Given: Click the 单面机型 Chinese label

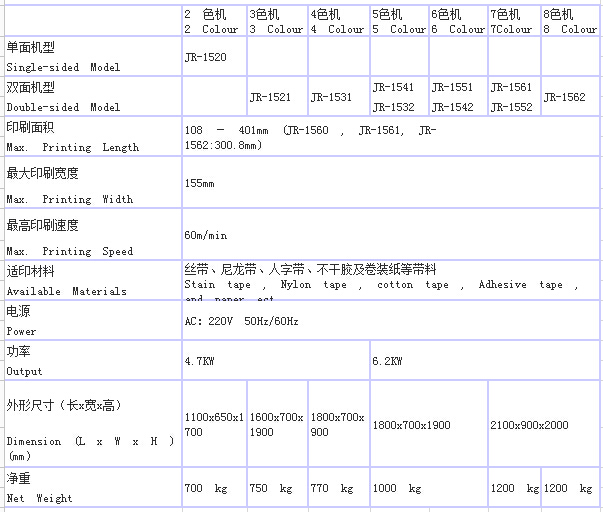Looking at the screenshot, I should 30,47.
